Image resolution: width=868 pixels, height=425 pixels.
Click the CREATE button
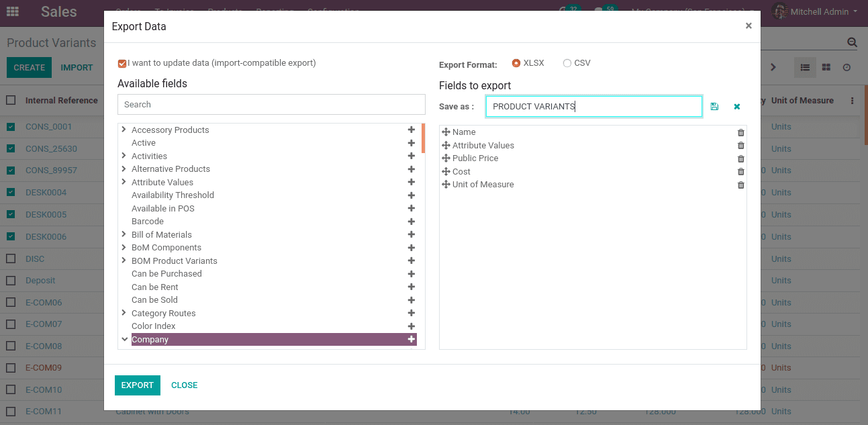[x=30, y=68]
